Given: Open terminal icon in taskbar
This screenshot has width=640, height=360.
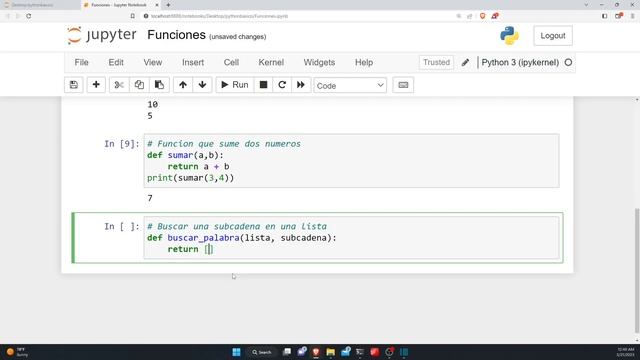Looking at the screenshot, I should [360, 352].
